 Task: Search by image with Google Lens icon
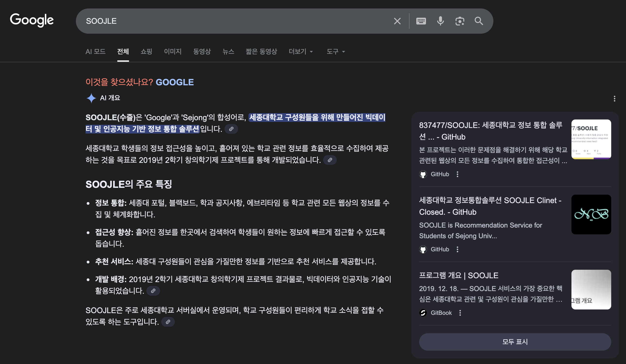(460, 21)
